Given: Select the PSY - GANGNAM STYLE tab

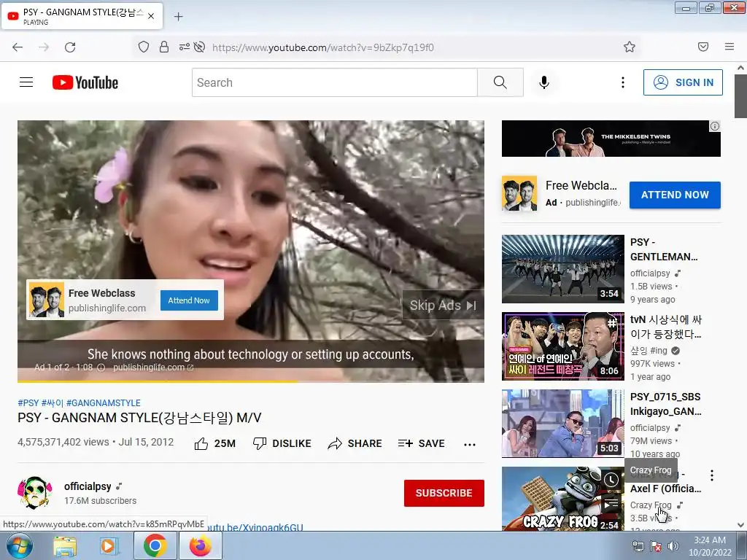Looking at the screenshot, I should pos(82,16).
